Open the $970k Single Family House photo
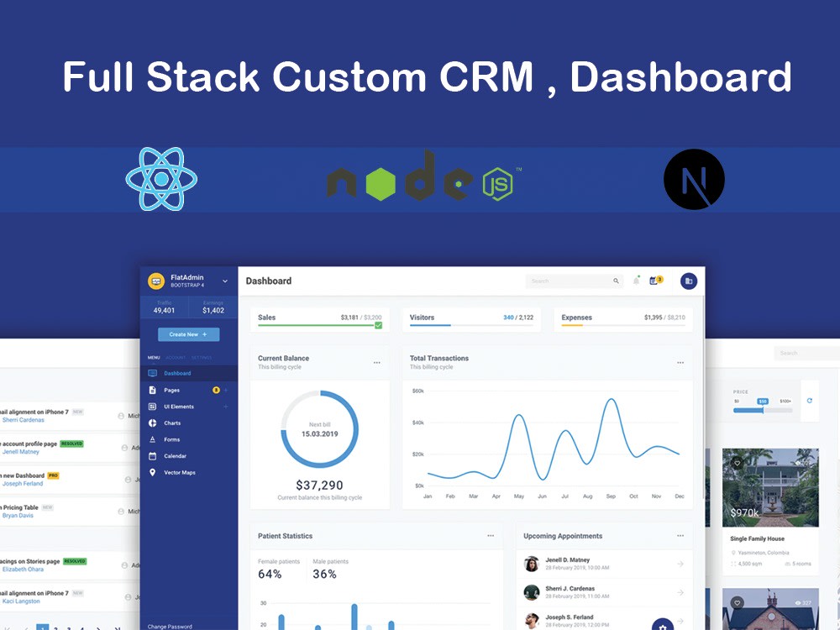840x630 pixels. [x=770, y=487]
